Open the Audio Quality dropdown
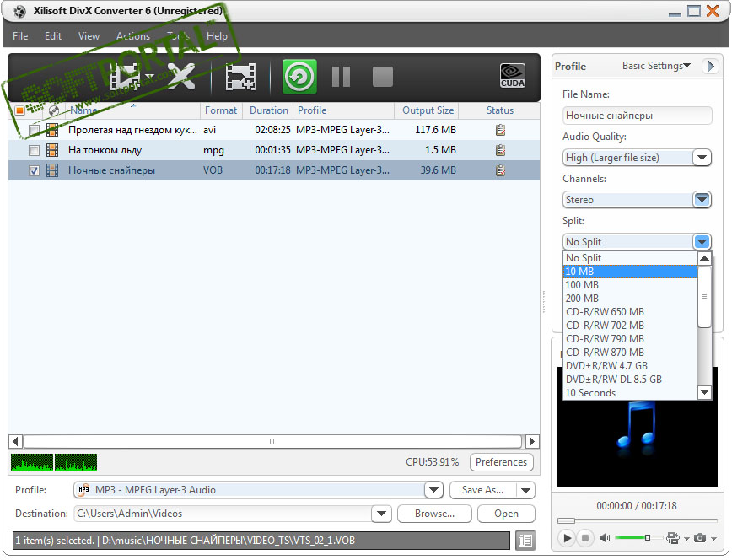This screenshot has height=560, width=732. 702,158
